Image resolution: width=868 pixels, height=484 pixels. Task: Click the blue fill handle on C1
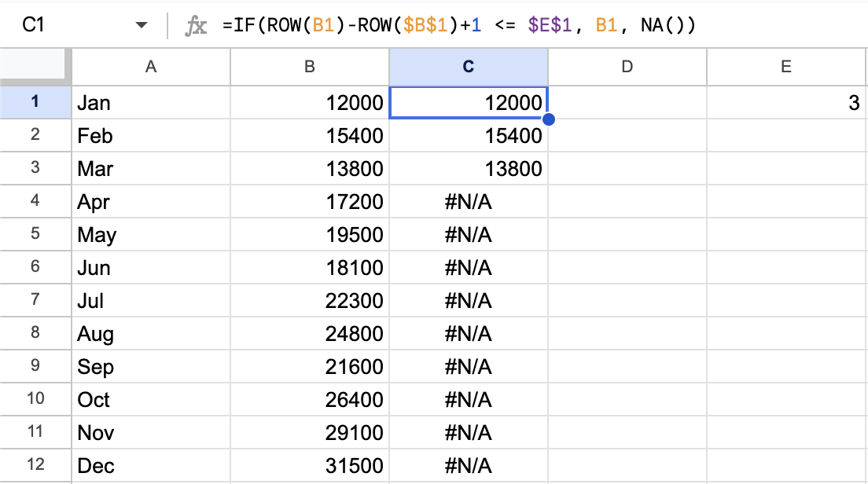548,119
